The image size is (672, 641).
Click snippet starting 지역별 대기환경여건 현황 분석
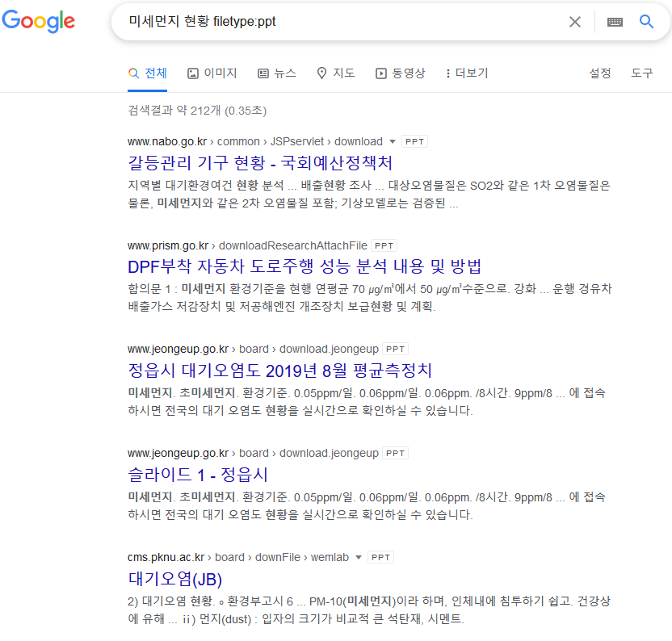click(x=369, y=194)
